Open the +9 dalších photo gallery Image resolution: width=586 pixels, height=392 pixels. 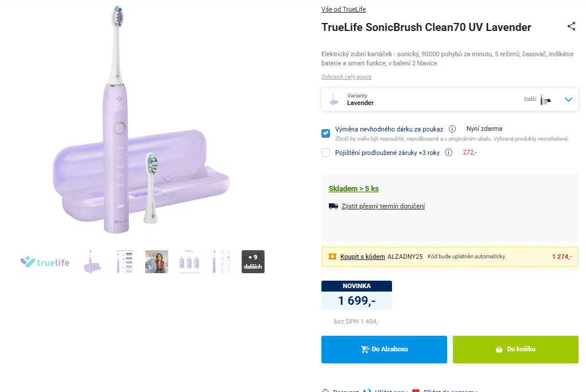253,261
